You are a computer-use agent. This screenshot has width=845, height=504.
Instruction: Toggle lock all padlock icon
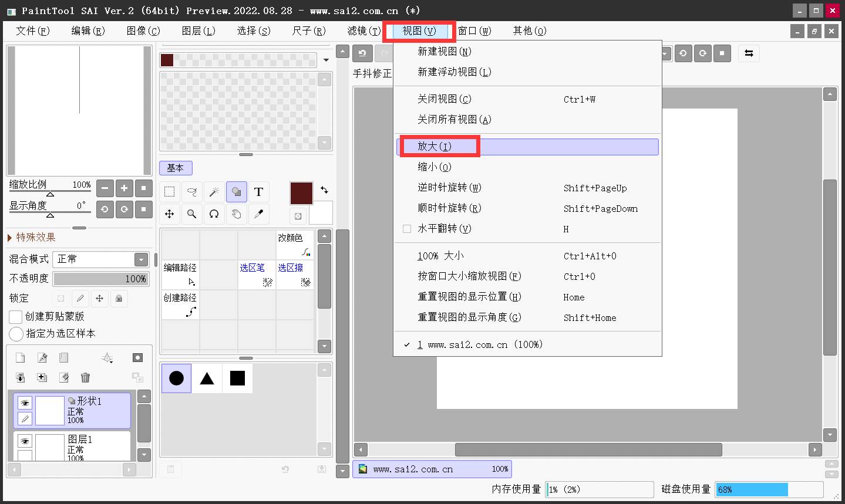119,299
